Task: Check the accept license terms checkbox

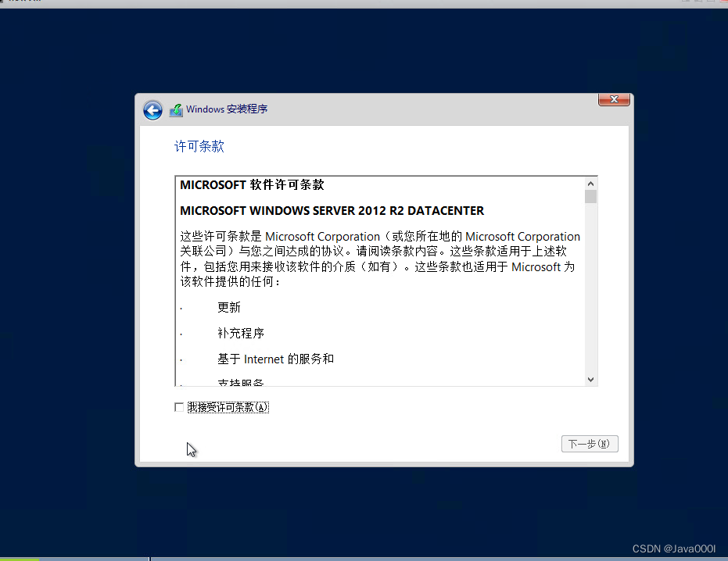Action: [x=179, y=407]
